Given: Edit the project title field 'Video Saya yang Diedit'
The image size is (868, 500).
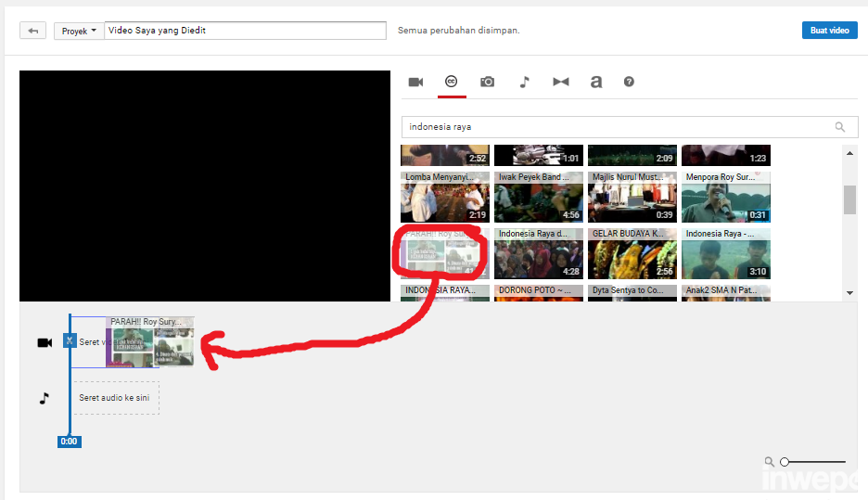Looking at the screenshot, I should tap(245, 31).
